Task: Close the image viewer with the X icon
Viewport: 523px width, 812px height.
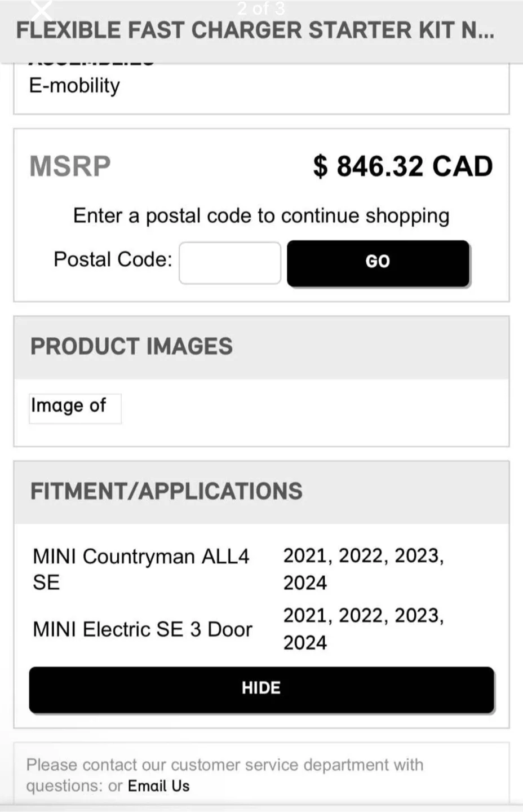Action: [41, 10]
